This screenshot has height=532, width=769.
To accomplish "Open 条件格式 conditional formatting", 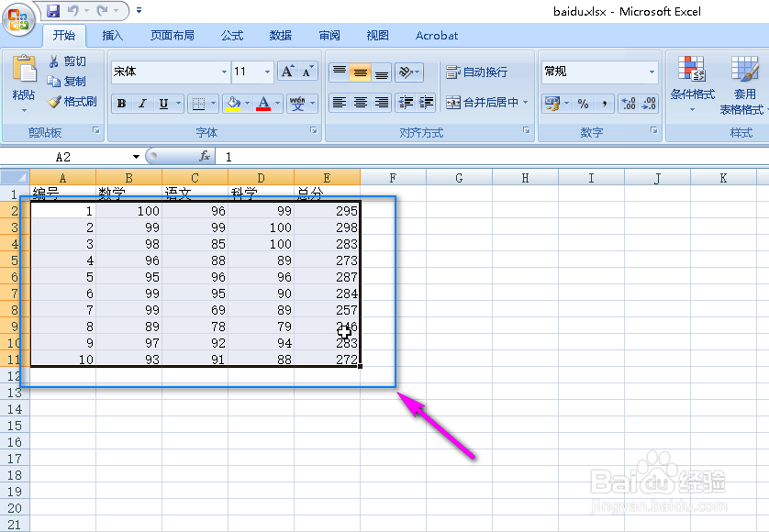I will (x=692, y=83).
